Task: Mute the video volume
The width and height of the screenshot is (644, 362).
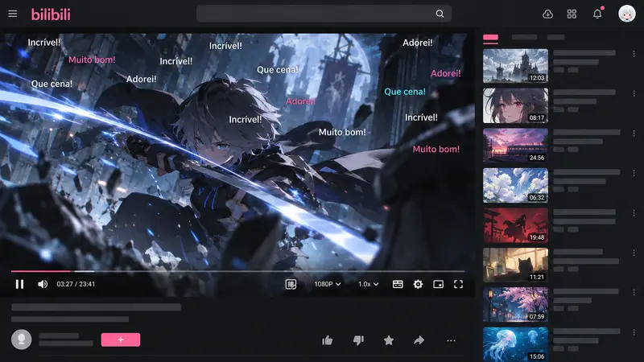Action: tap(43, 284)
